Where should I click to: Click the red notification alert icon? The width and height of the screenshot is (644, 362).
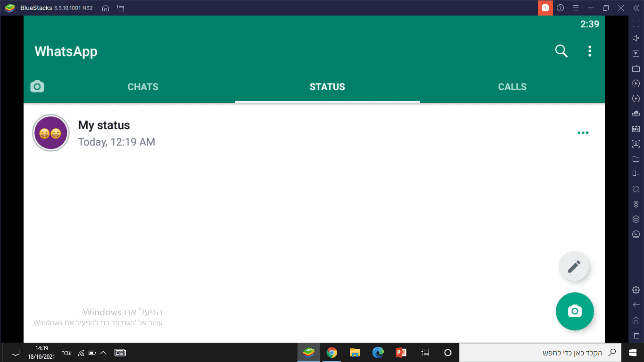coord(545,8)
